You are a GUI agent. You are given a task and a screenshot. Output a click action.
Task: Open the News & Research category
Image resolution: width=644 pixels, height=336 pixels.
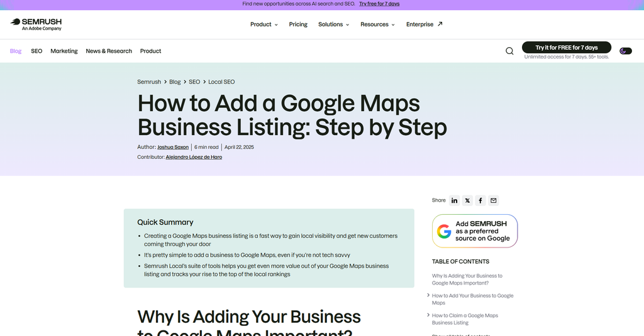109,51
